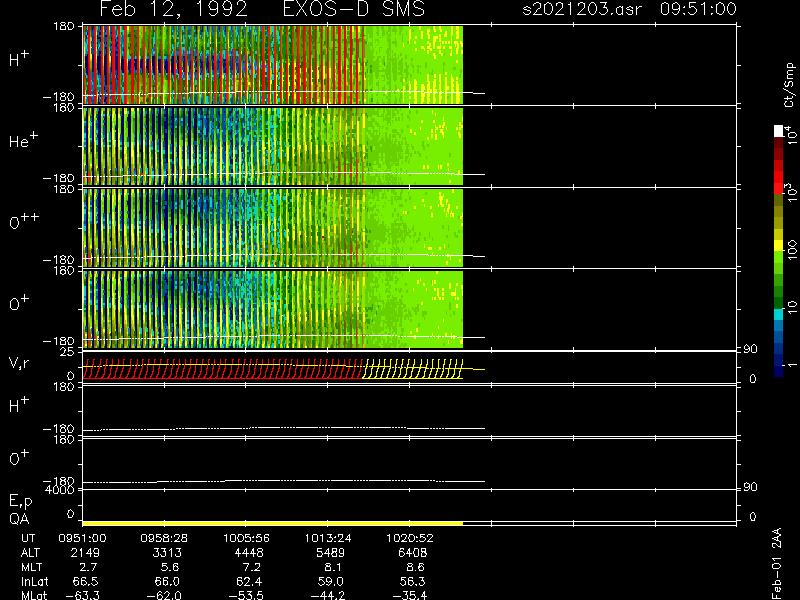Image resolution: width=800 pixels, height=600 pixels.
Task: Click MLat value "-62.0"
Action: [x=164, y=595]
